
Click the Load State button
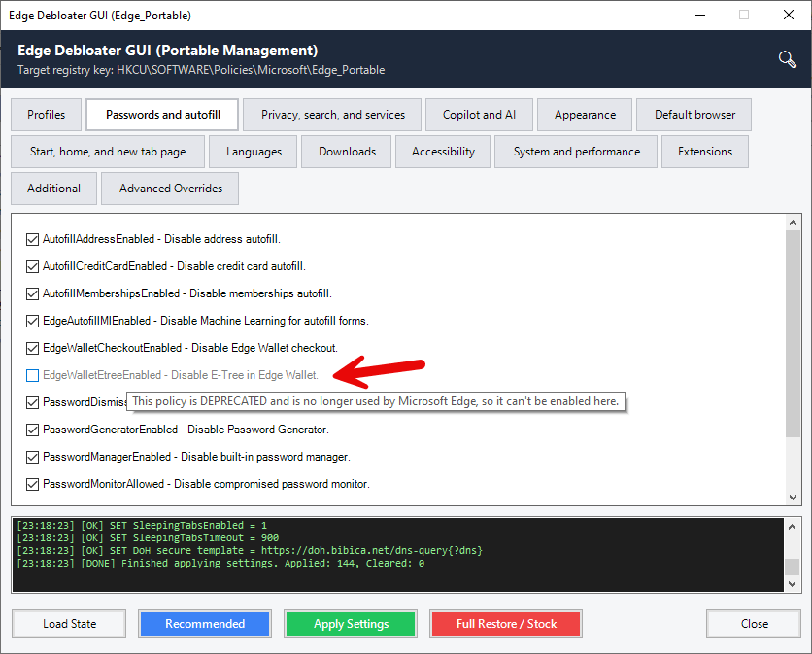(x=69, y=624)
